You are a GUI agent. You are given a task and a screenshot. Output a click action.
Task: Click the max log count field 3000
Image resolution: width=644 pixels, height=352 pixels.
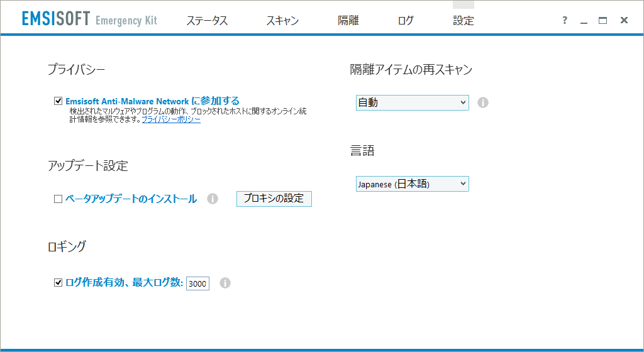pos(197,283)
